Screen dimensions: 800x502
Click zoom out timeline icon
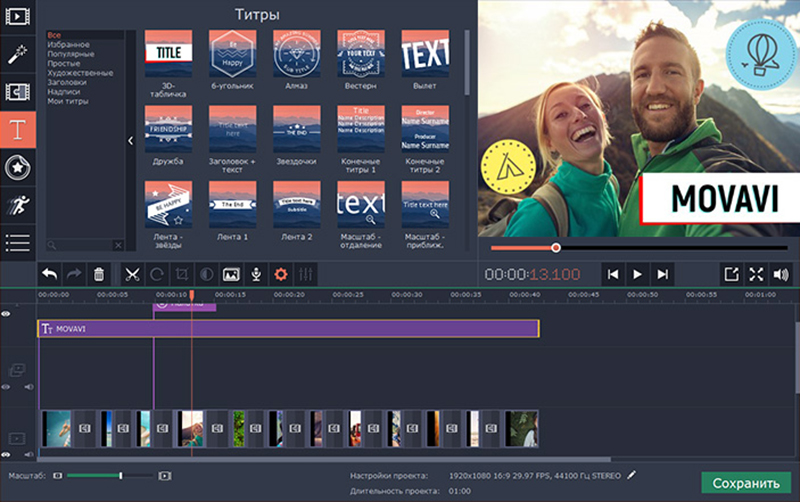(x=58, y=475)
